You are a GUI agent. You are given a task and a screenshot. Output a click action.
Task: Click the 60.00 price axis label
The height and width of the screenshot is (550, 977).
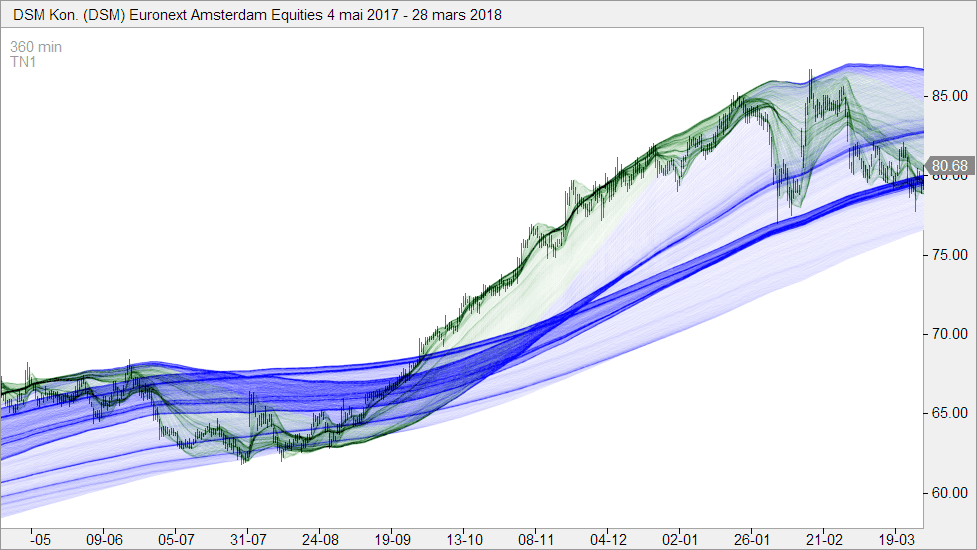pyautogui.click(x=950, y=493)
